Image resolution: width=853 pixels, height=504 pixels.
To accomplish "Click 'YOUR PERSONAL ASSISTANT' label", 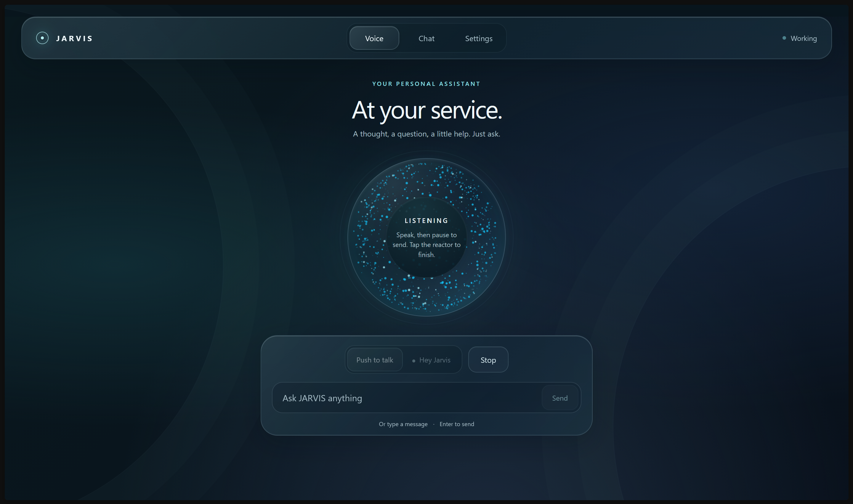I will [x=426, y=84].
